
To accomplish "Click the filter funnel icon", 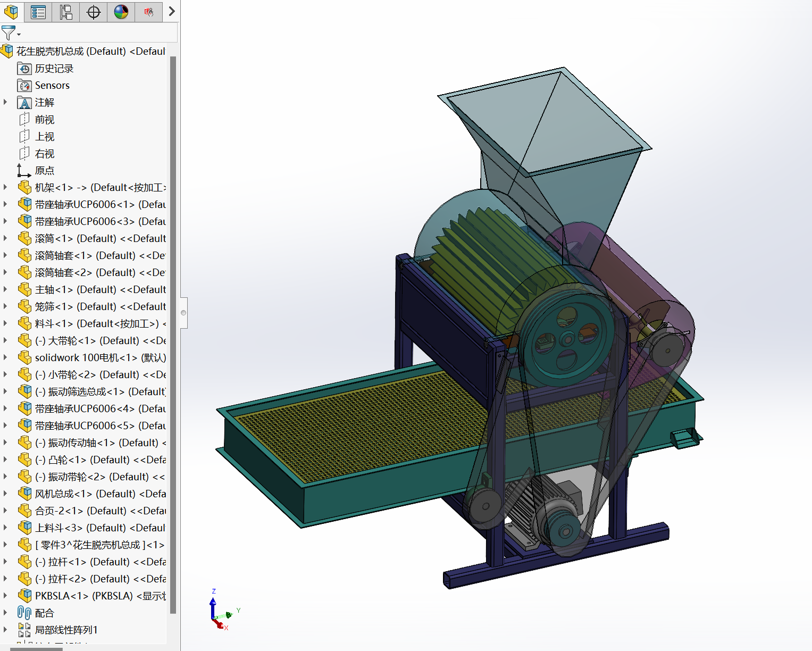I will point(9,33).
